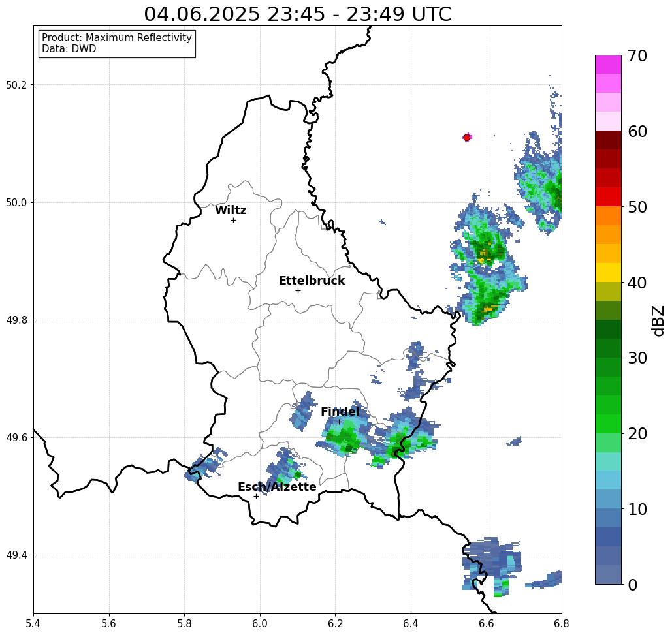
Task: Click the 'Data: DWD' label
Action: 69,49
